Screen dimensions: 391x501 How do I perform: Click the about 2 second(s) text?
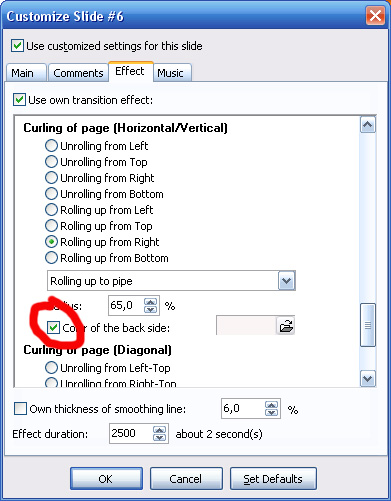tap(219, 434)
